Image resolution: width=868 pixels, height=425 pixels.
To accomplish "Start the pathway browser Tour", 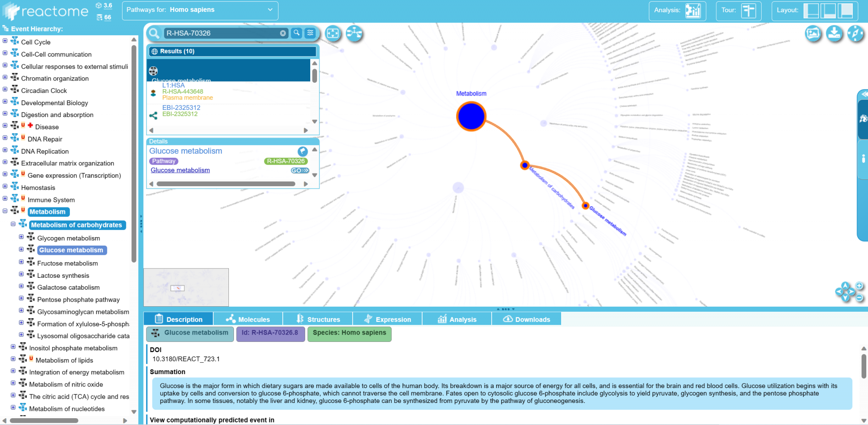I will [x=748, y=11].
